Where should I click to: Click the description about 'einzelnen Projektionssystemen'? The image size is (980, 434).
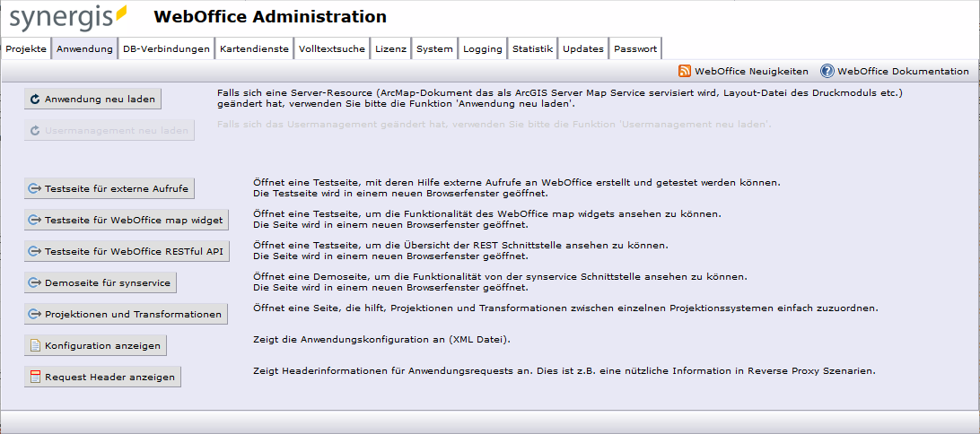pos(566,308)
